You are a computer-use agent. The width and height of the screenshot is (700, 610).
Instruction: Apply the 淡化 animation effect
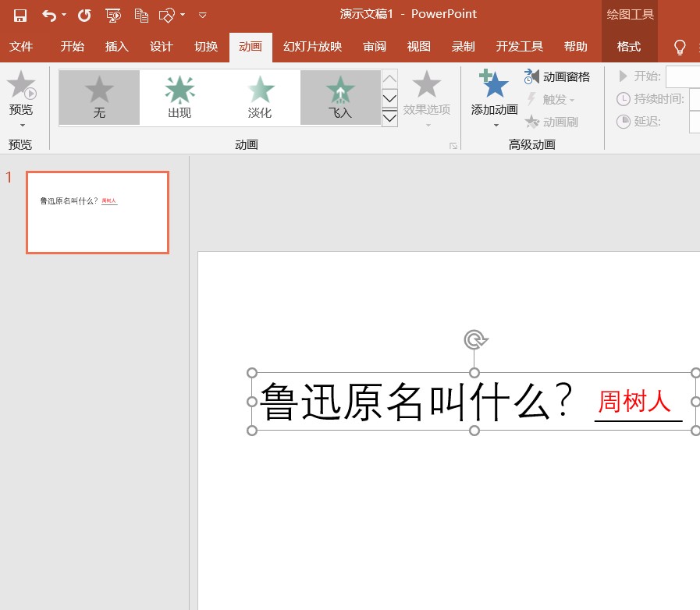click(x=259, y=94)
